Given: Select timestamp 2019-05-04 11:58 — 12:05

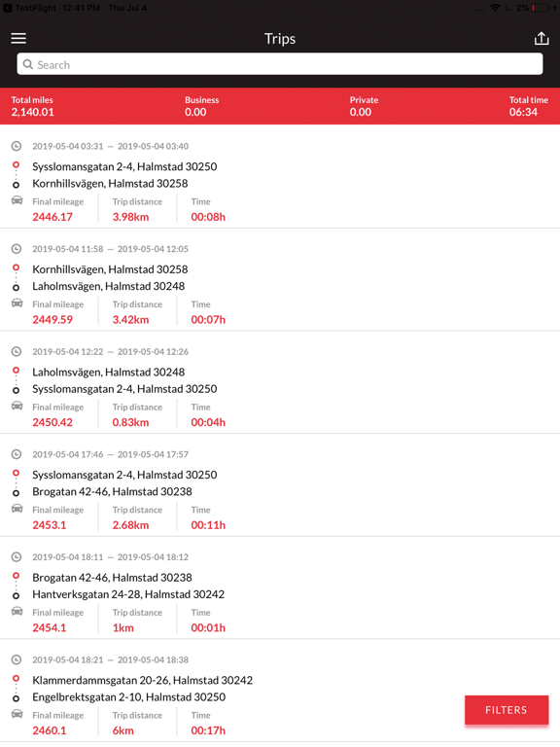Looking at the screenshot, I should [111, 249].
